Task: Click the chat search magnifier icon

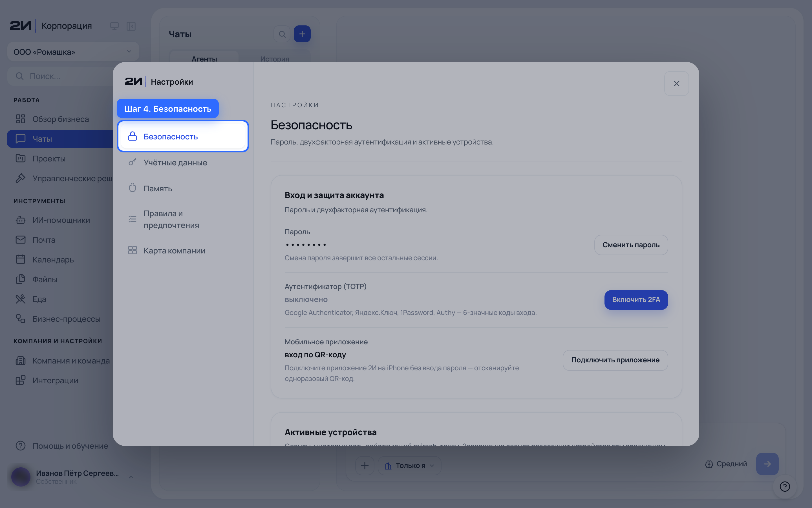Action: 282,34
